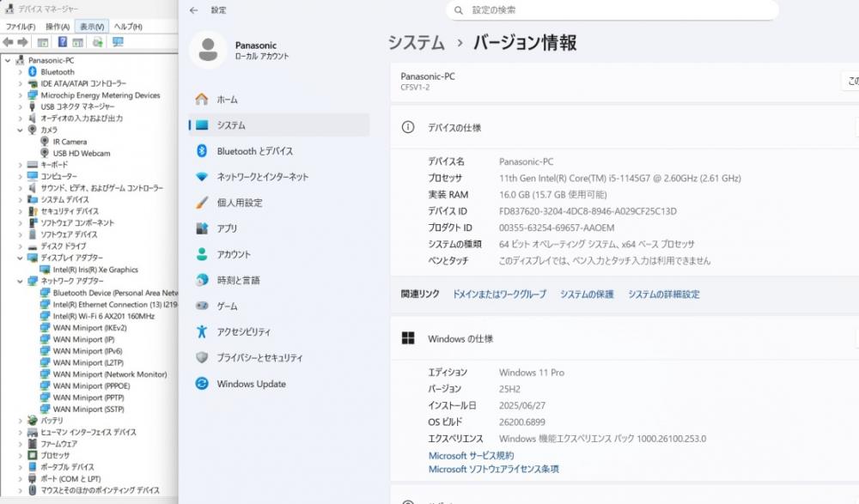Open ゲーム in Settings sidebar
Image resolution: width=859 pixels, height=504 pixels.
pyautogui.click(x=279, y=306)
